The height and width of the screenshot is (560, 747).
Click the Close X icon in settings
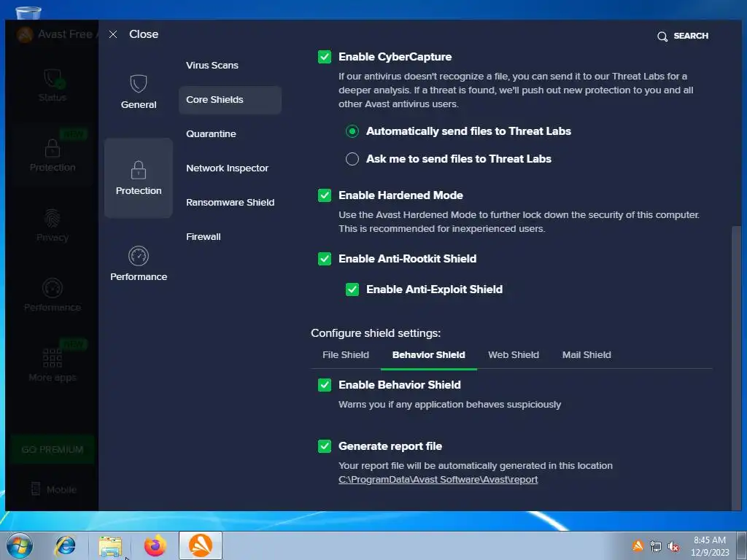point(113,34)
